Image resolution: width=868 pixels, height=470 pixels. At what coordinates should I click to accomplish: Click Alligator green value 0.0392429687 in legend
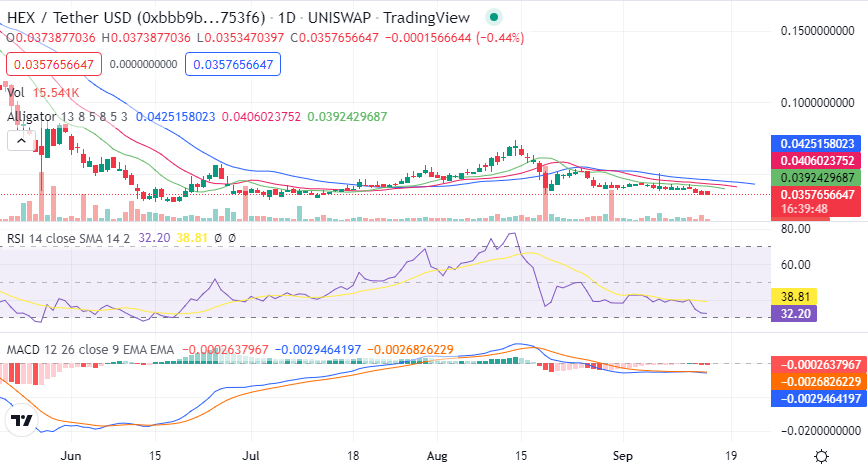347,117
